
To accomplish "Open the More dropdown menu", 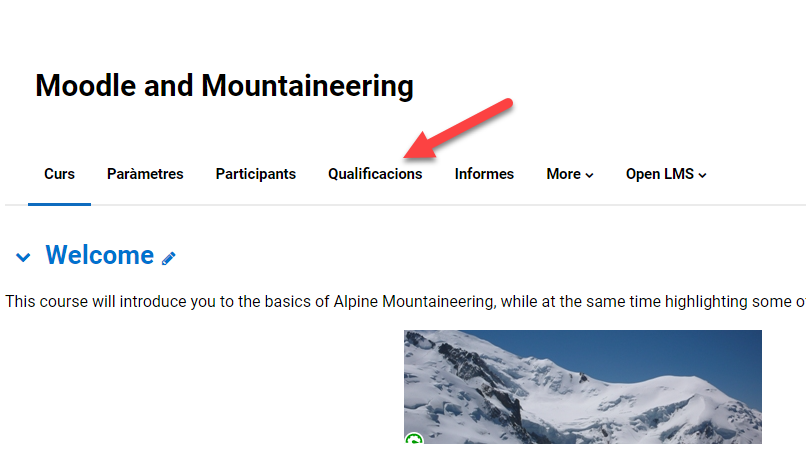I will pyautogui.click(x=569, y=174).
